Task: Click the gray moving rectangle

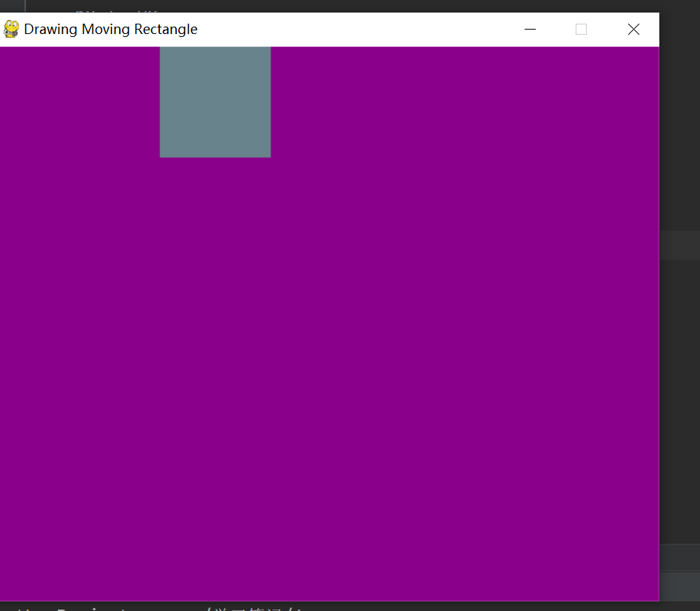Action: 215,102
